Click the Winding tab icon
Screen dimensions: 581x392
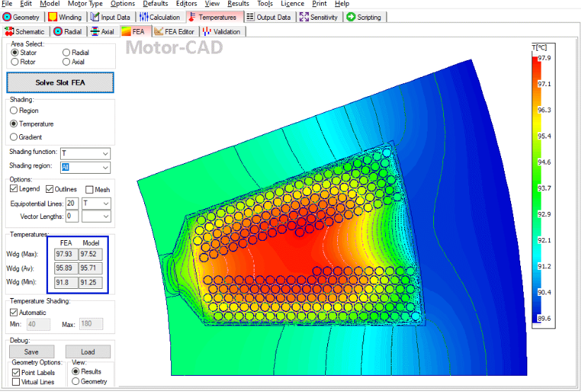coord(52,17)
